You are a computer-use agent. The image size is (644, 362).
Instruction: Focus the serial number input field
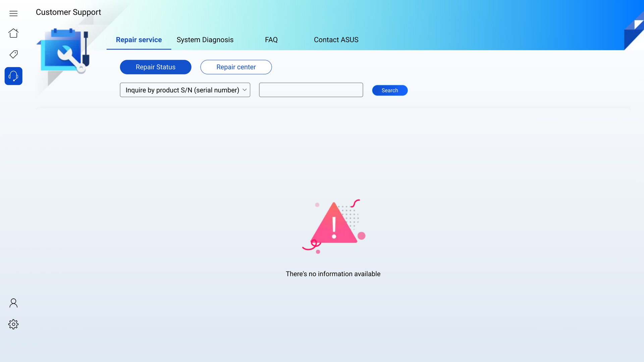point(311,90)
